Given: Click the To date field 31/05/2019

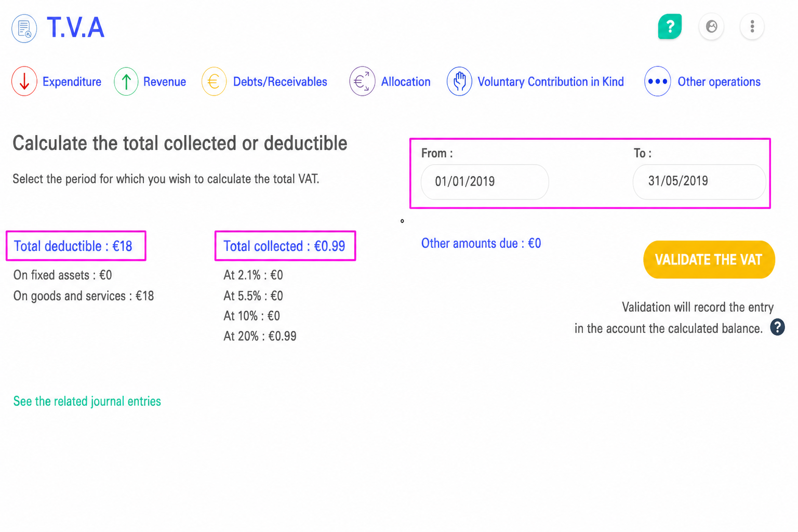Looking at the screenshot, I should [x=699, y=182].
